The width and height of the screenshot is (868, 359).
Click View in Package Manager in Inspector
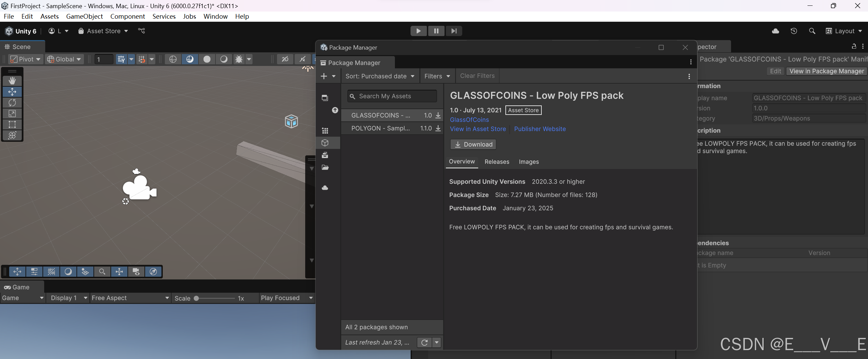pyautogui.click(x=827, y=71)
